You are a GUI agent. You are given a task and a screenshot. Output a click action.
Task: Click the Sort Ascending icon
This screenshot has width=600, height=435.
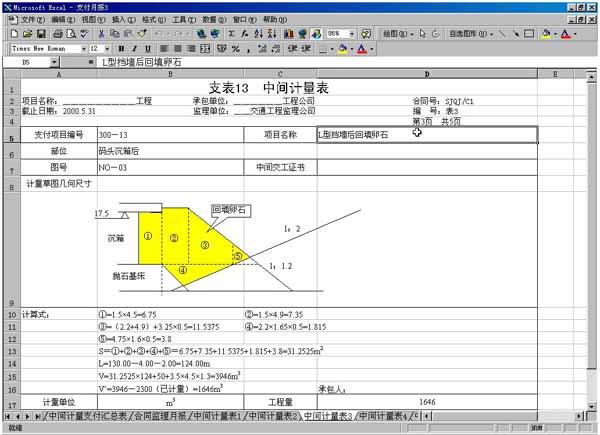[244, 33]
